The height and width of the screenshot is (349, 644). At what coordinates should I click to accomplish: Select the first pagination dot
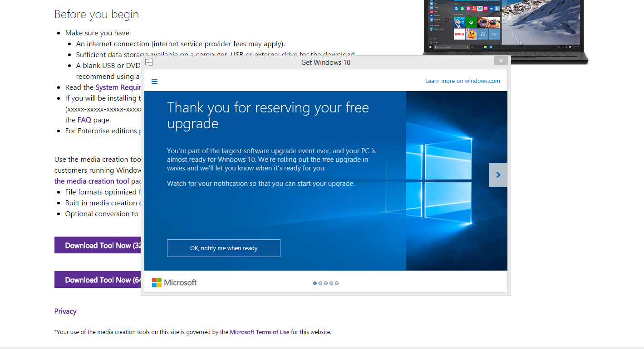pos(315,283)
